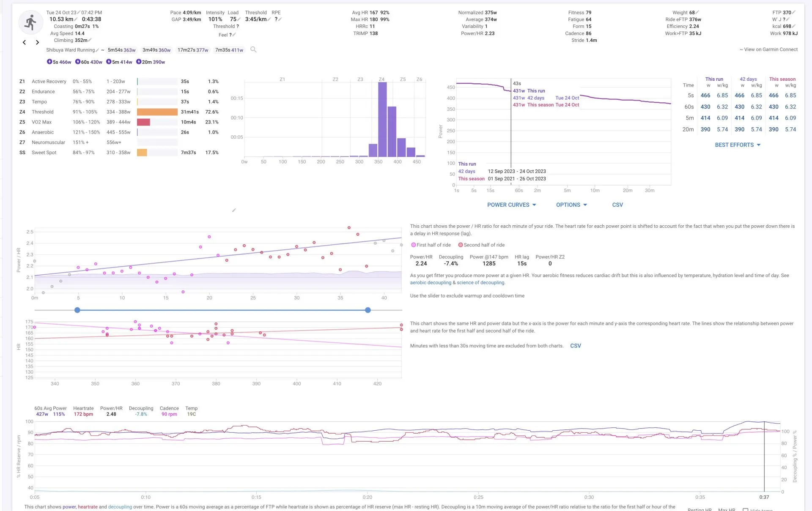Go to the next activity arrow
This screenshot has width=812, height=511.
(37, 42)
